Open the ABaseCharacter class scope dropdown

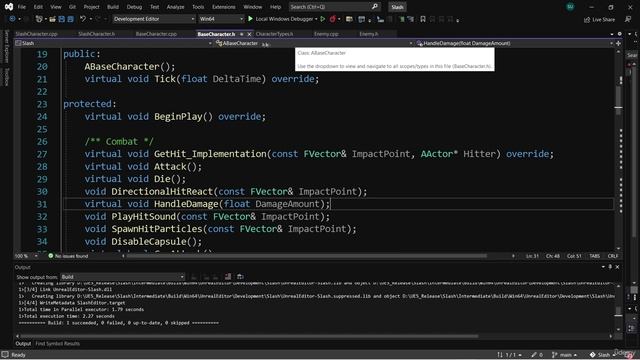[x=313, y=43]
